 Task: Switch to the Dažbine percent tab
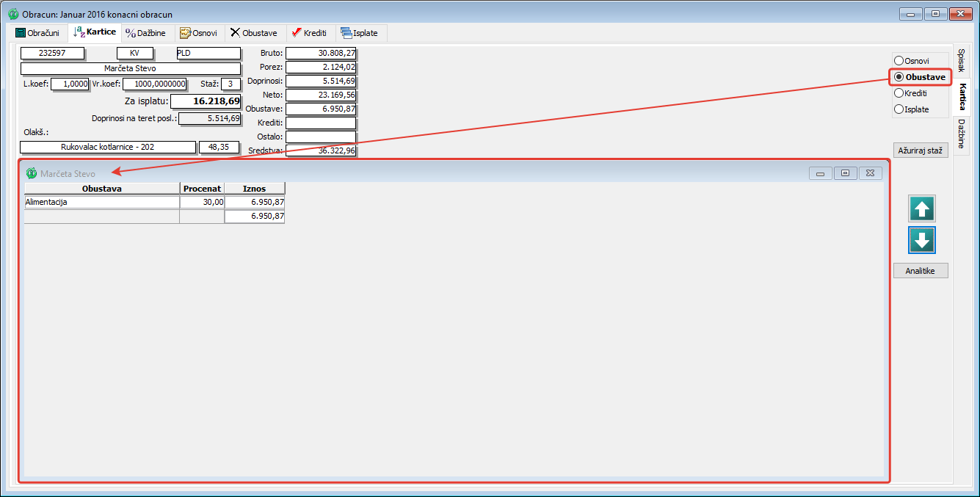145,33
